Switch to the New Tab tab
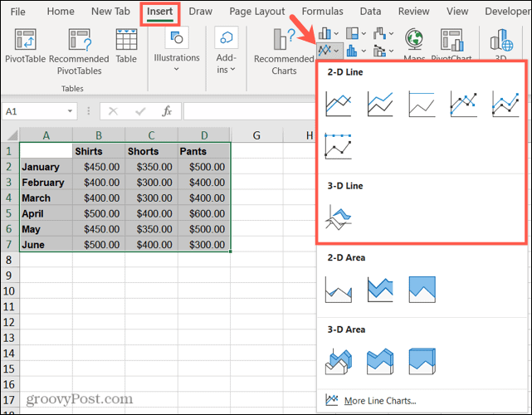This screenshot has width=532, height=415. coord(110,12)
